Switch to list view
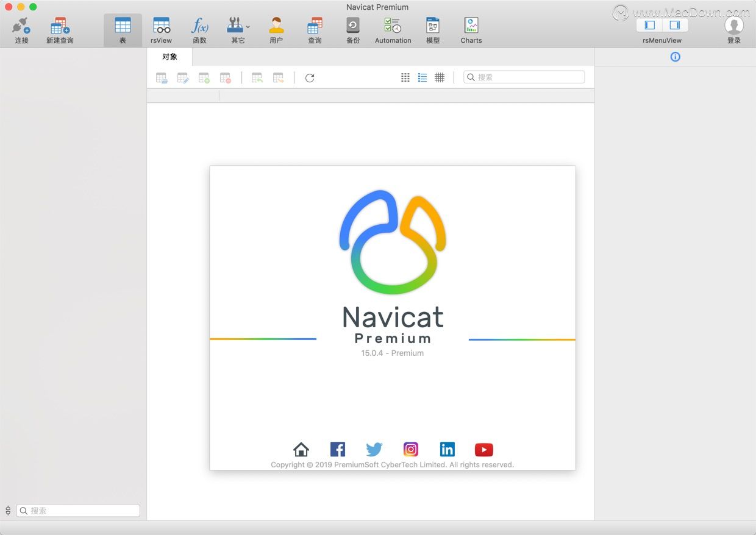Screen dimensions: 756x535 coord(423,77)
